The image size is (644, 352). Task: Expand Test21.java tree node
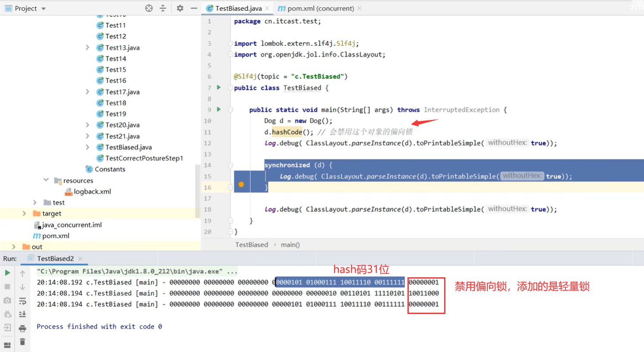[x=88, y=136]
